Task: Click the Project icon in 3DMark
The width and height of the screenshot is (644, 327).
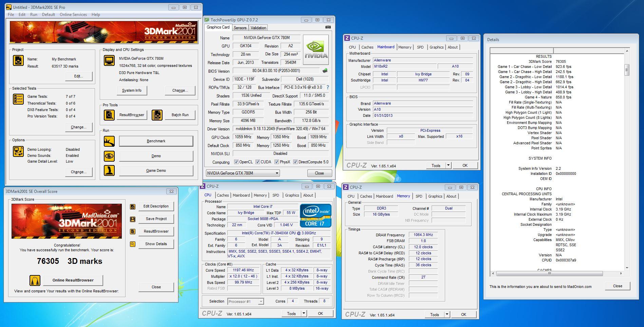Action: point(18,60)
